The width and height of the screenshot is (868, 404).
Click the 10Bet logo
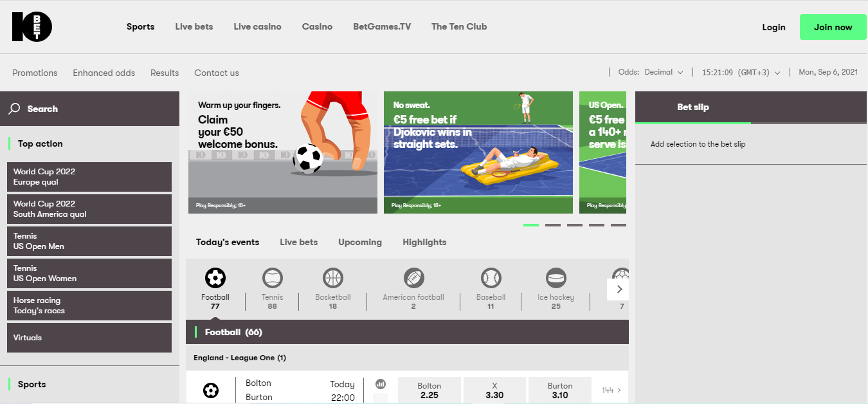32,27
